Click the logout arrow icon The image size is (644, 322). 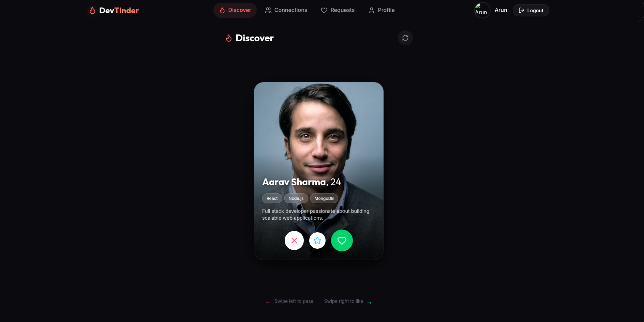tap(522, 10)
